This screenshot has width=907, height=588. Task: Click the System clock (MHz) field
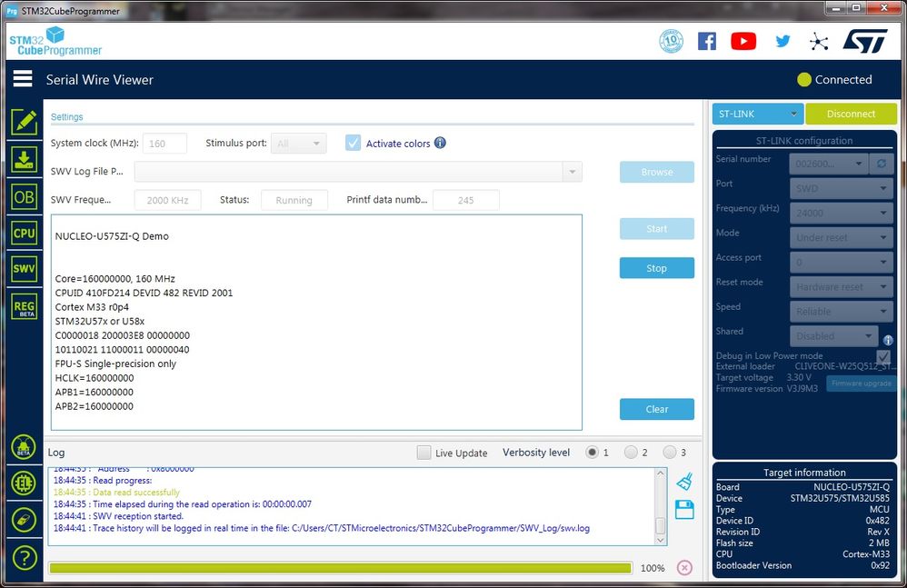pos(164,144)
